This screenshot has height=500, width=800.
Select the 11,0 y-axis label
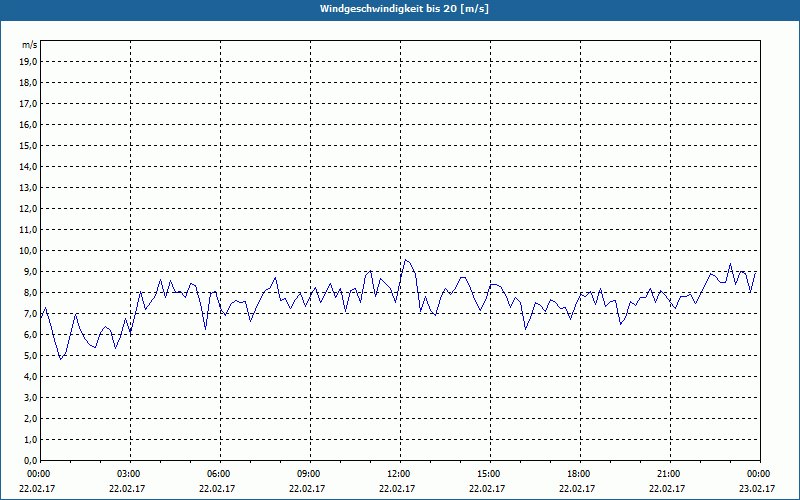29,230
